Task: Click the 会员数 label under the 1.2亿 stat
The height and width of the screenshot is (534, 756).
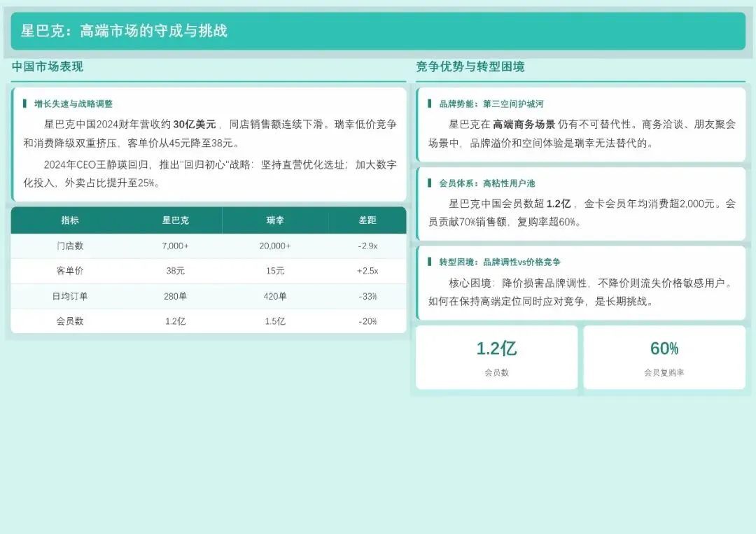Action: coord(496,372)
